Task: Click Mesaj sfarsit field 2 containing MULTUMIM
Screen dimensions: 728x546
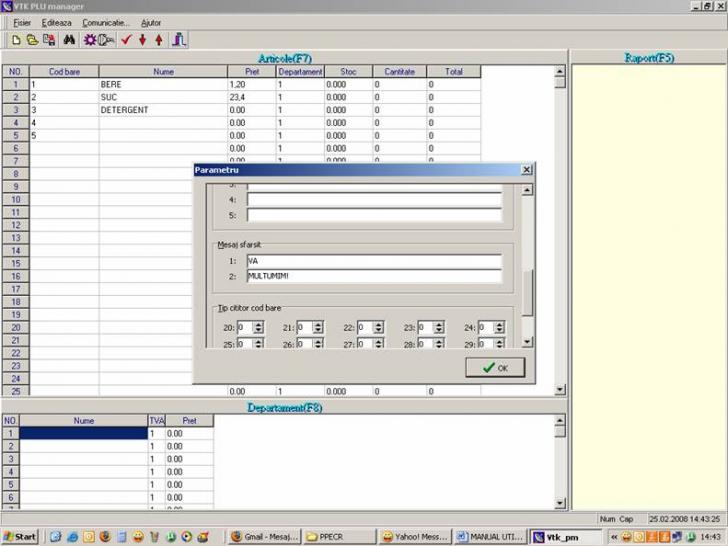Action: point(374,276)
